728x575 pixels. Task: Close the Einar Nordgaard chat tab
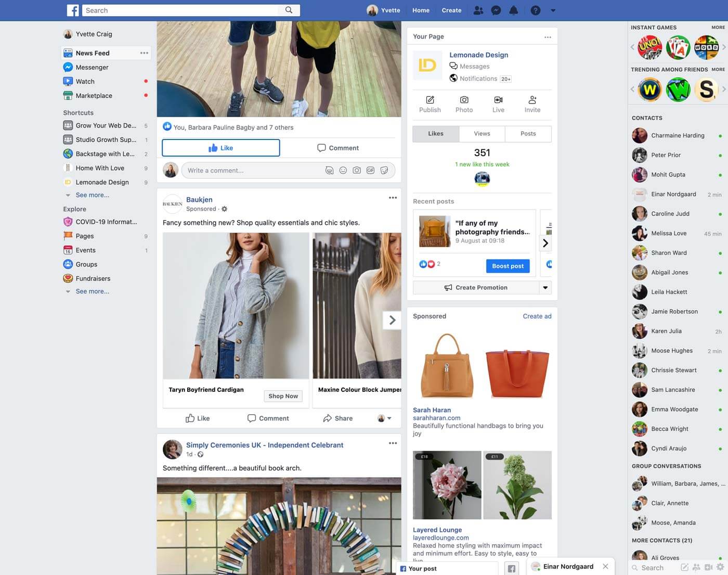pyautogui.click(x=605, y=566)
